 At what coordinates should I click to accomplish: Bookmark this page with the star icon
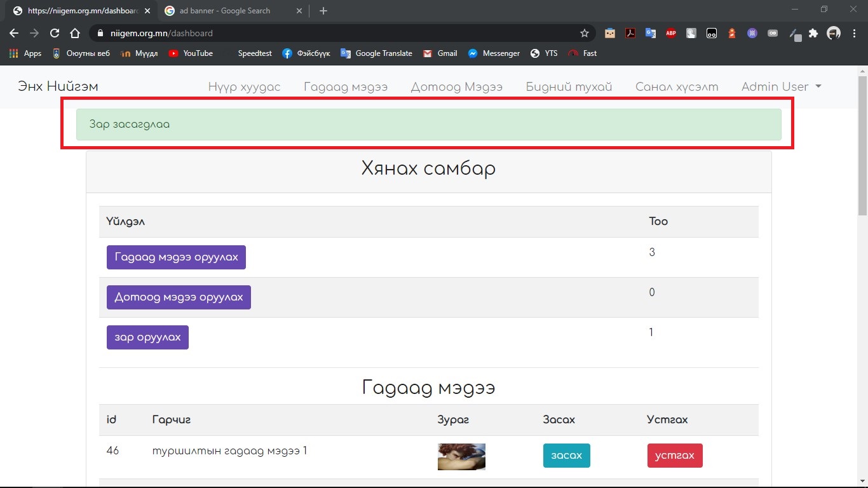pos(584,33)
